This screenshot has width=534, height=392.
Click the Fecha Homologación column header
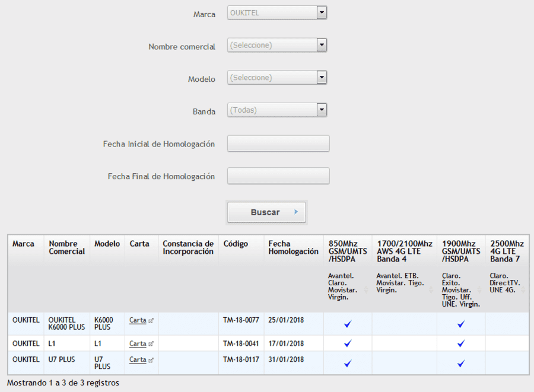point(293,248)
